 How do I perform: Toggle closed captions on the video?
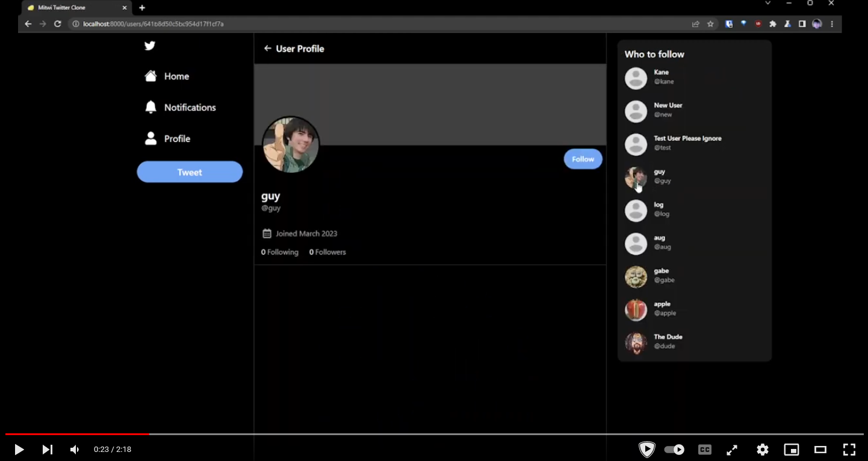click(x=704, y=450)
